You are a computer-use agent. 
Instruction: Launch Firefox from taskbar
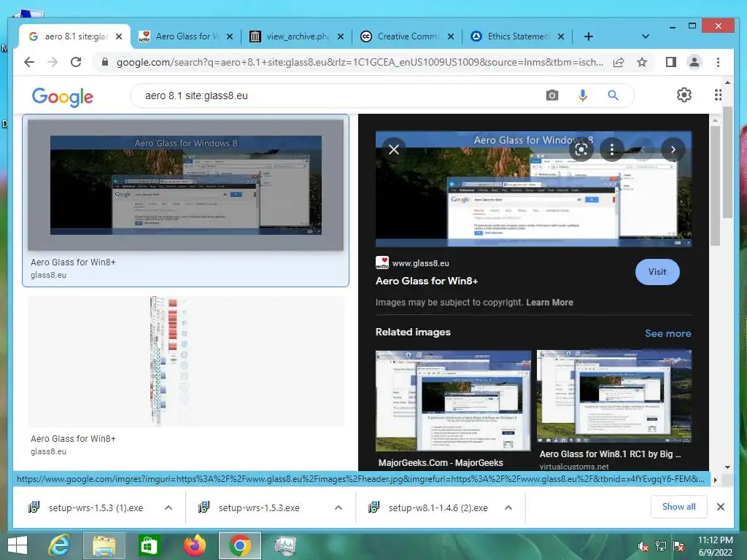pos(194,545)
